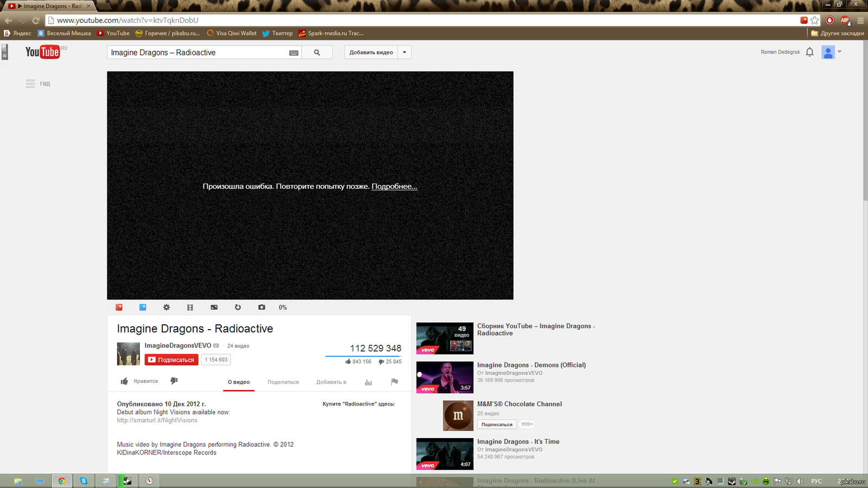Go back with browser back arrow
This screenshot has height=488, width=868.
(8, 21)
